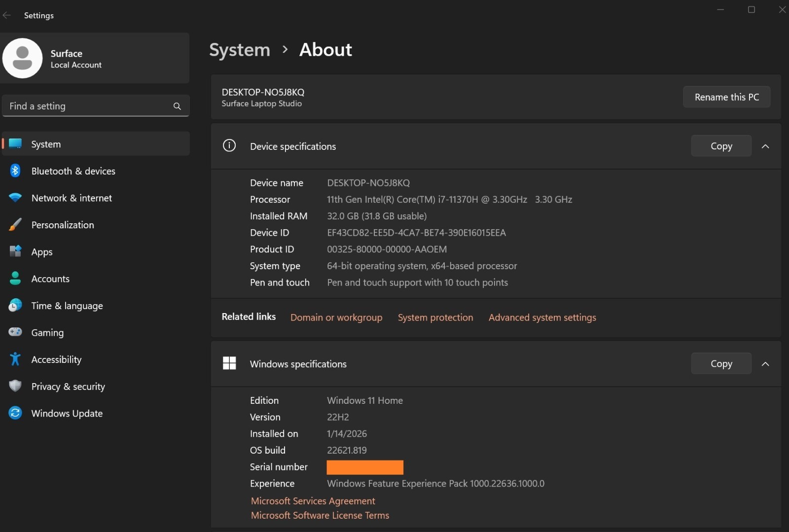789x532 pixels.
Task: Open Gaming settings
Action: click(x=96, y=332)
